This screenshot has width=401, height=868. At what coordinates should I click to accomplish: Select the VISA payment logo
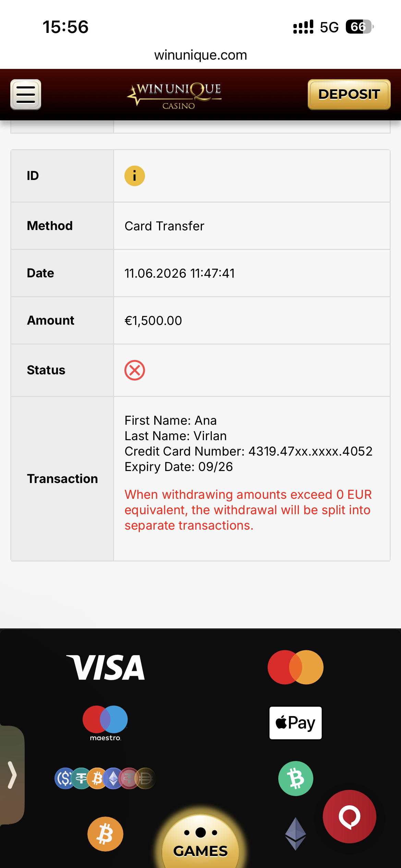tap(106, 667)
